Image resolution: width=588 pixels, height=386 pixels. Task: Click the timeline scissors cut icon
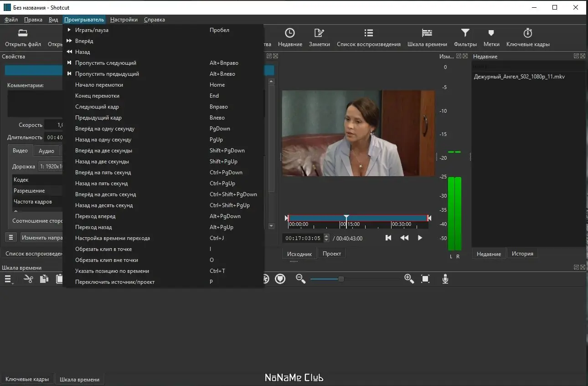pyautogui.click(x=28, y=279)
